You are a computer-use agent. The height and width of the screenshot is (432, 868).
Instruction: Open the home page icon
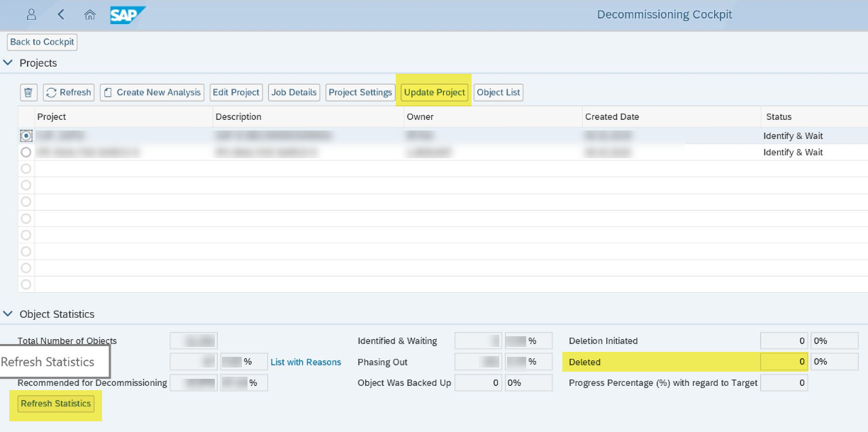point(89,14)
